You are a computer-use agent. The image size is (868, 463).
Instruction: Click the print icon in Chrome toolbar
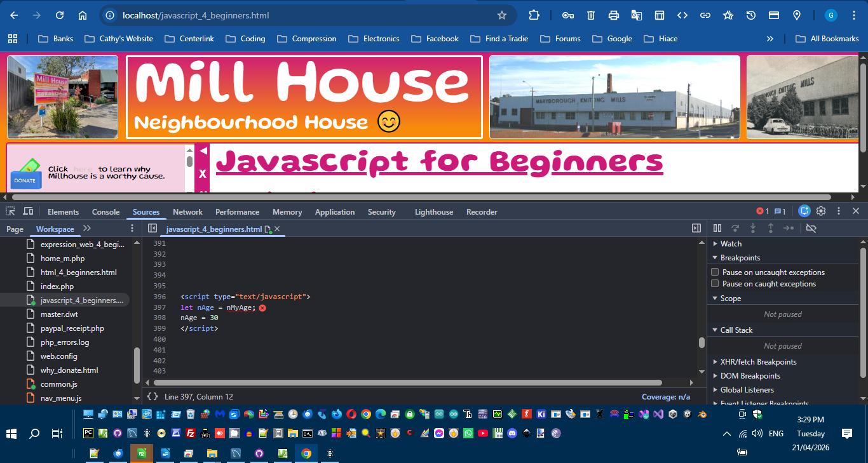(x=614, y=15)
